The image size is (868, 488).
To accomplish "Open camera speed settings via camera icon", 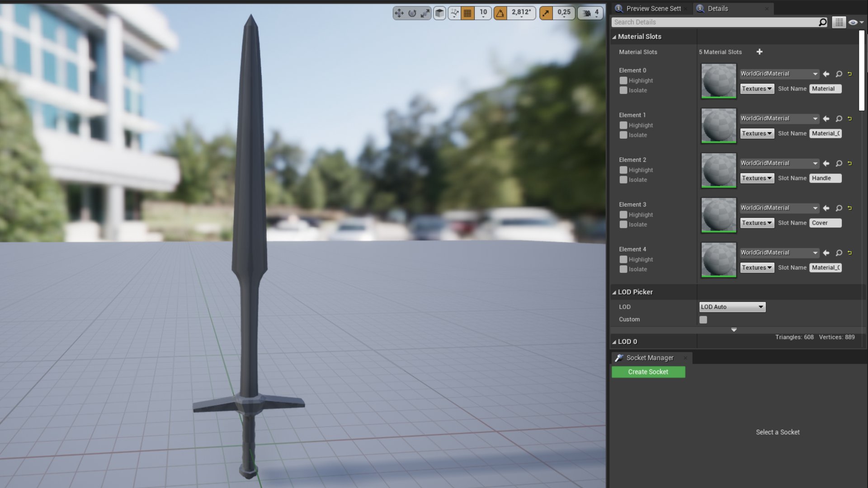I will coord(586,13).
